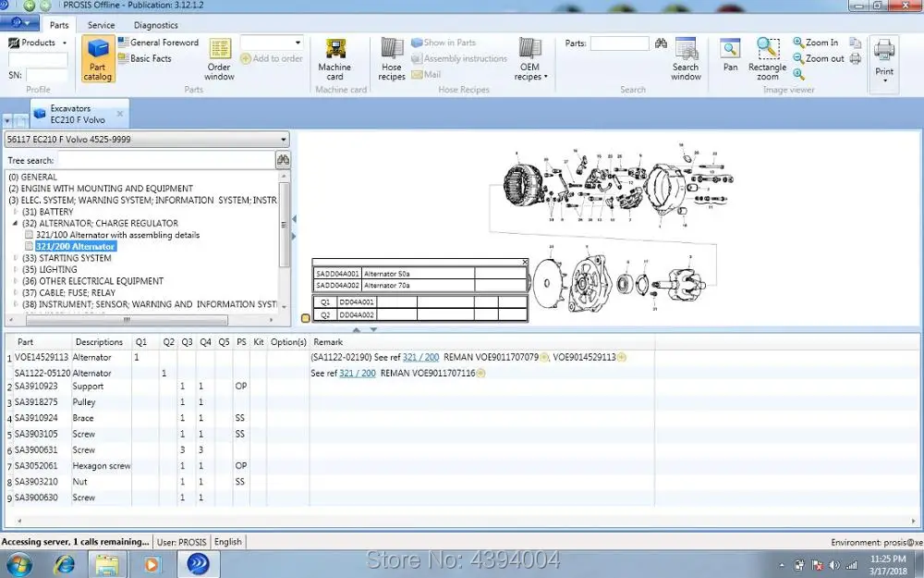Select the Excavators EC210 F Volvo tab
Image resolution: width=924 pixels, height=578 pixels.
point(78,114)
